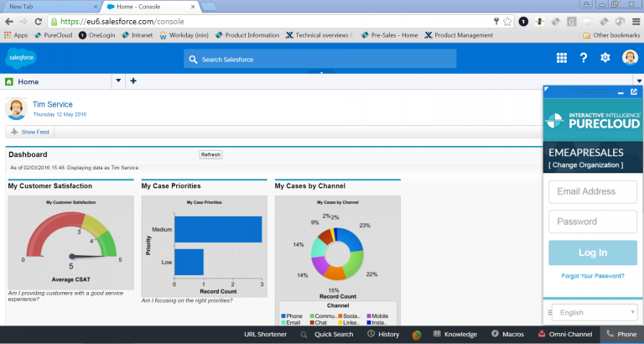644x344 pixels.
Task: Click the Medium priority bar
Action: [x=218, y=229]
